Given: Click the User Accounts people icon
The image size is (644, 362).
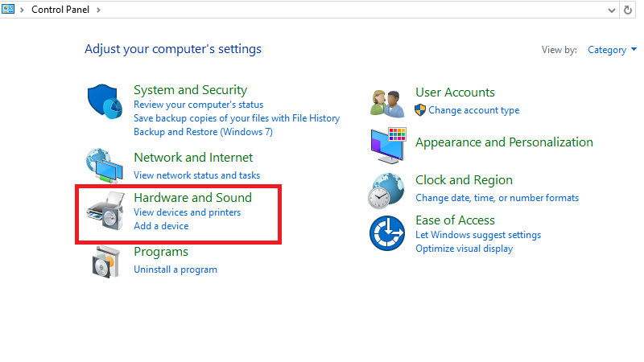Looking at the screenshot, I should point(386,102).
